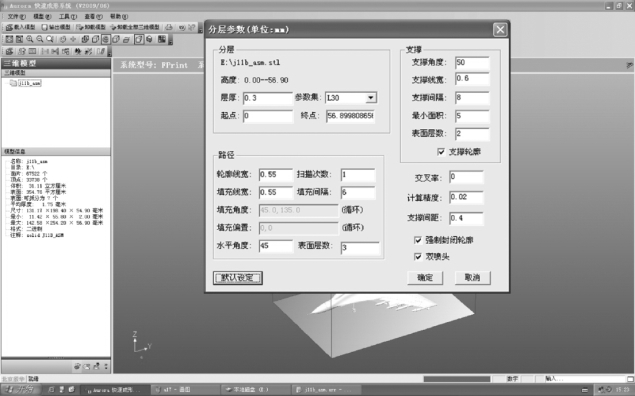Image resolution: width=635 pixels, height=396 pixels.
Task: Click the 轮廓线宽 input field
Action: coord(275,175)
